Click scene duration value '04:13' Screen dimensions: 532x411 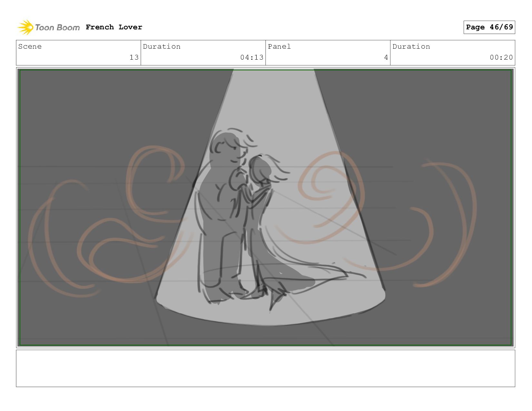pyautogui.click(x=252, y=57)
